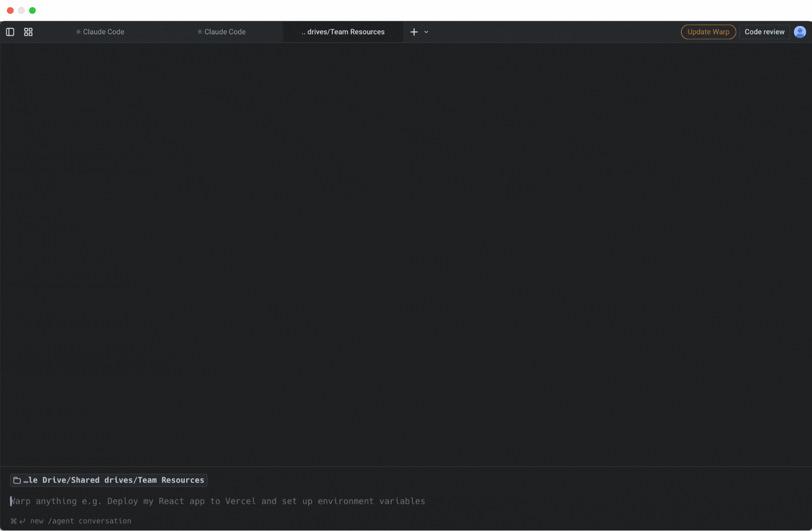Click inside the empty terminal output area
Screen dimensions: 812x531
[x=405, y=253]
